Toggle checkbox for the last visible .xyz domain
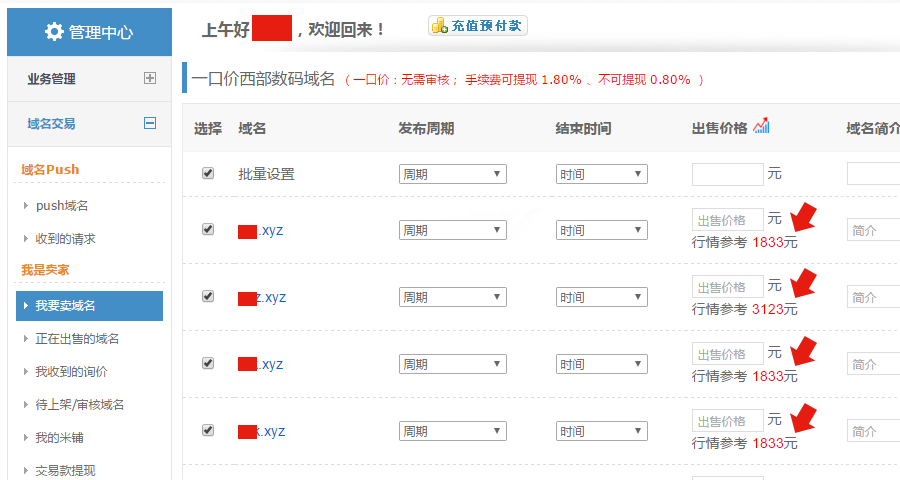This screenshot has height=480, width=900. [208, 430]
